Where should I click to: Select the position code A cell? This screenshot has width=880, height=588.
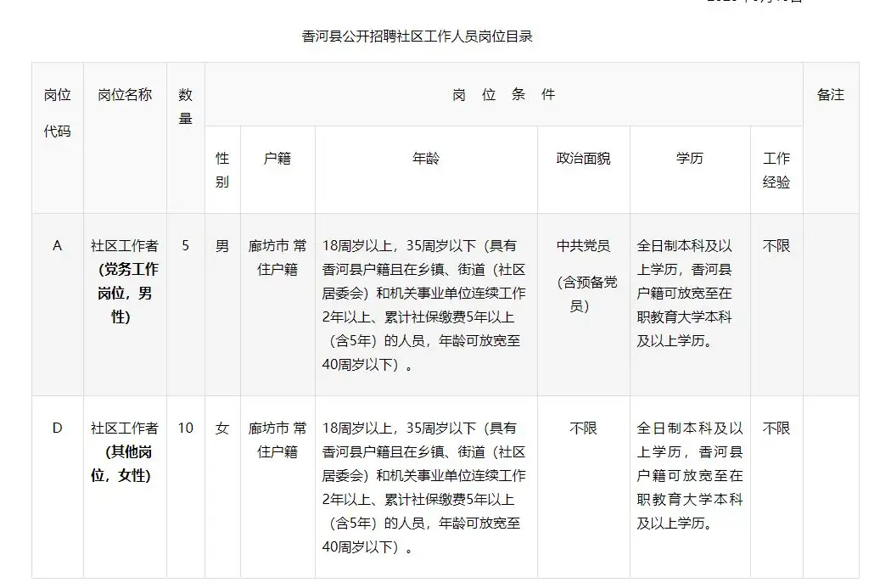click(x=58, y=246)
